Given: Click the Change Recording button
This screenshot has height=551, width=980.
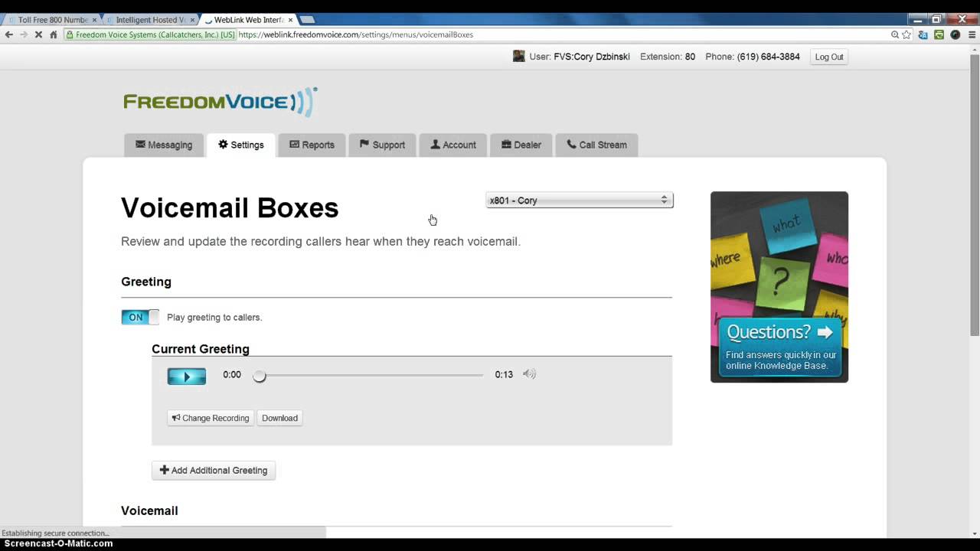Looking at the screenshot, I should click(x=211, y=418).
